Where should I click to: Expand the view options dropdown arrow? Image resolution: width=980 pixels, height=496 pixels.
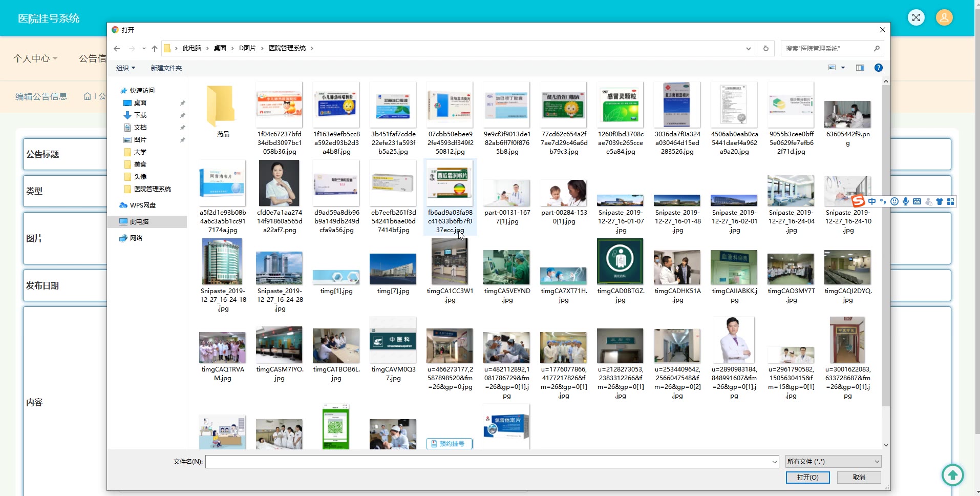843,68
